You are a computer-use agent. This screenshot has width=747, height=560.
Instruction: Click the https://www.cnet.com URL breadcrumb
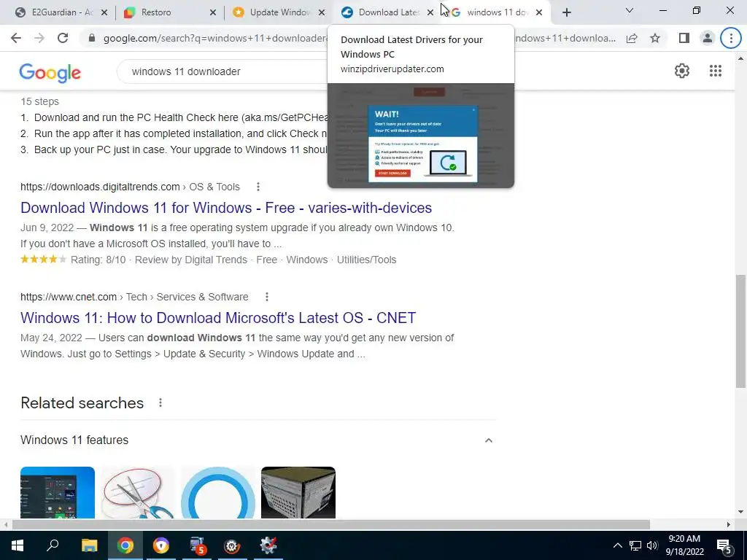(x=69, y=297)
